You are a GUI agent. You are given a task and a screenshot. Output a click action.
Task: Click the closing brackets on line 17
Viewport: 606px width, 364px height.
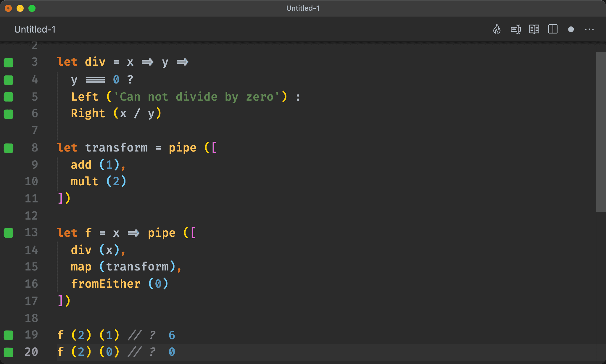click(x=64, y=301)
